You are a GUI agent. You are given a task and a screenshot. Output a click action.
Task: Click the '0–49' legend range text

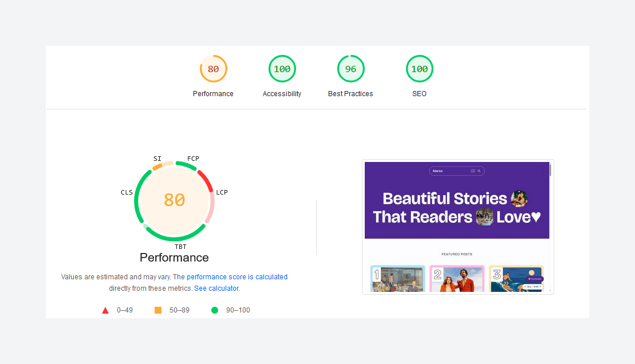point(125,310)
